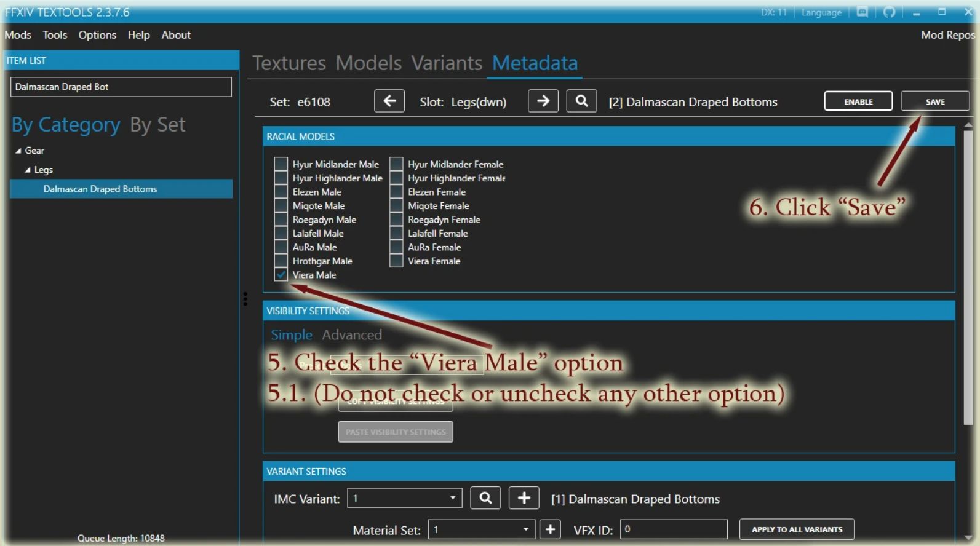
Task: Check Hyur Highlander Male
Action: click(x=281, y=178)
